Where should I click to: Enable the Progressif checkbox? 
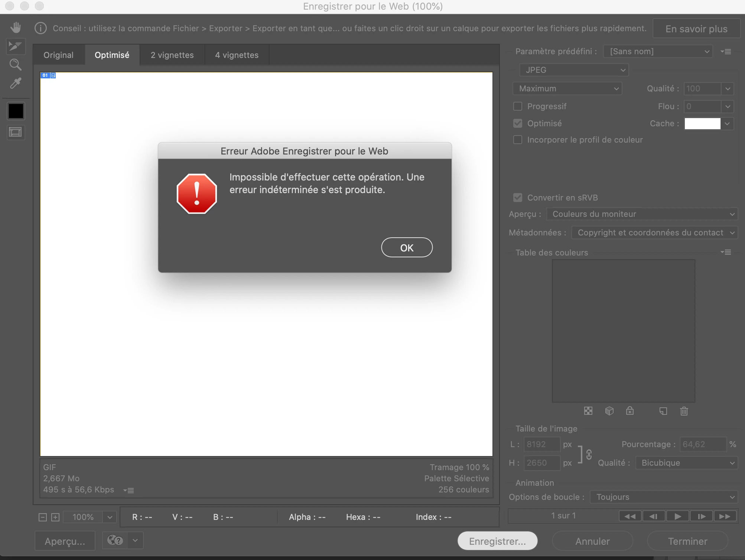pos(518,106)
